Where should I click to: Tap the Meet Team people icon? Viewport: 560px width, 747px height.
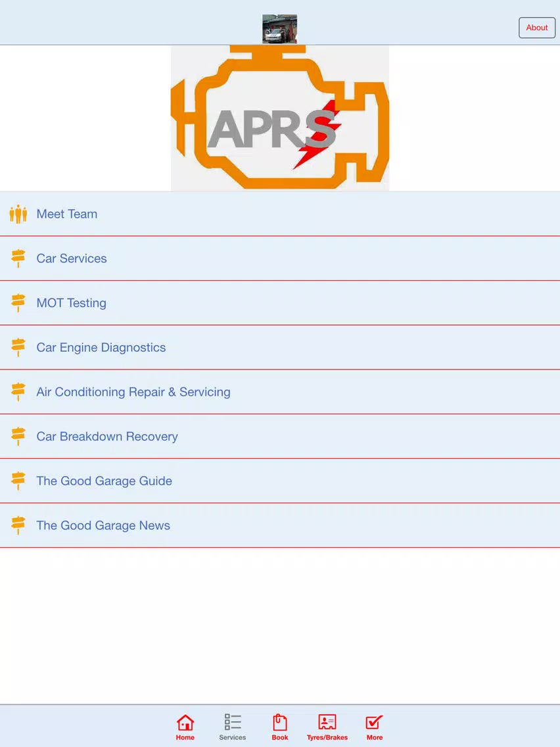[18, 214]
